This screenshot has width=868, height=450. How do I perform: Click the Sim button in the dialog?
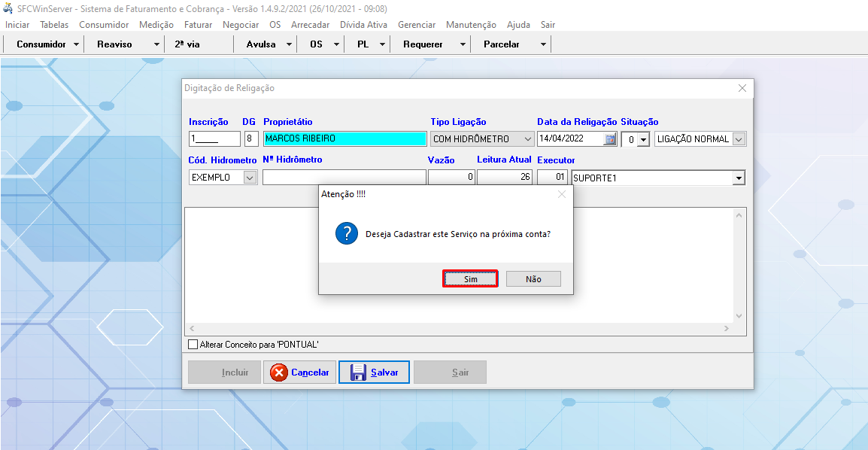(470, 279)
